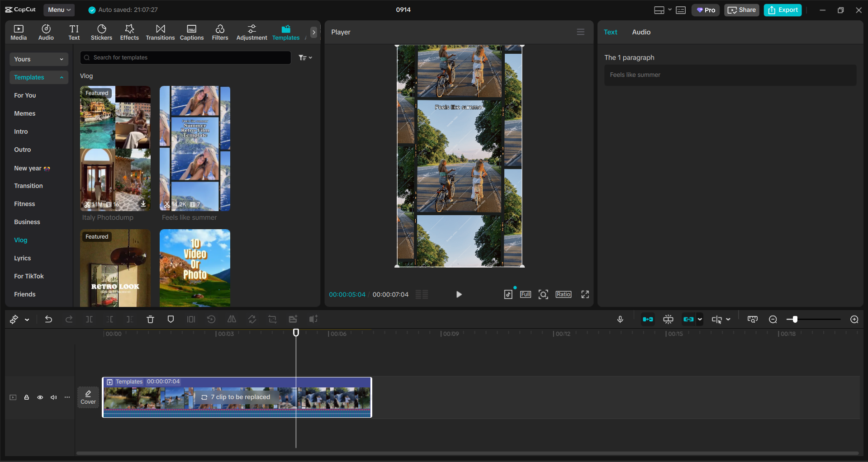
Task: Open the Menu dropdown
Action: pyautogui.click(x=59, y=9)
